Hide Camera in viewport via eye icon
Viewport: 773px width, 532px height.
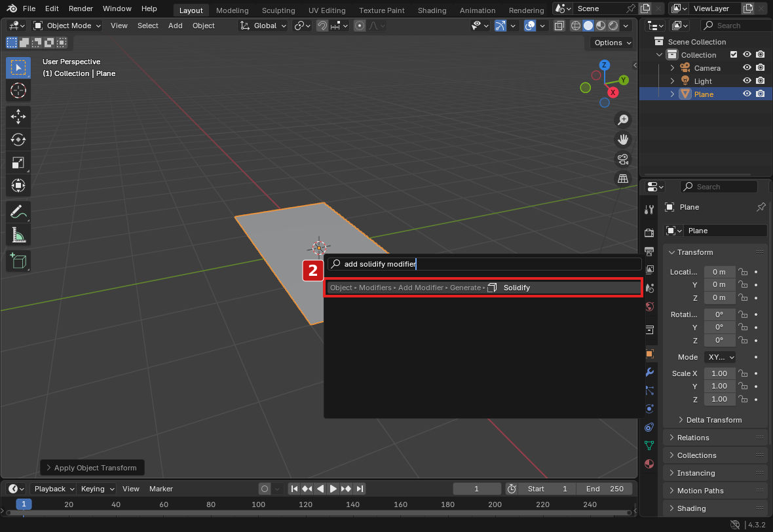747,67
